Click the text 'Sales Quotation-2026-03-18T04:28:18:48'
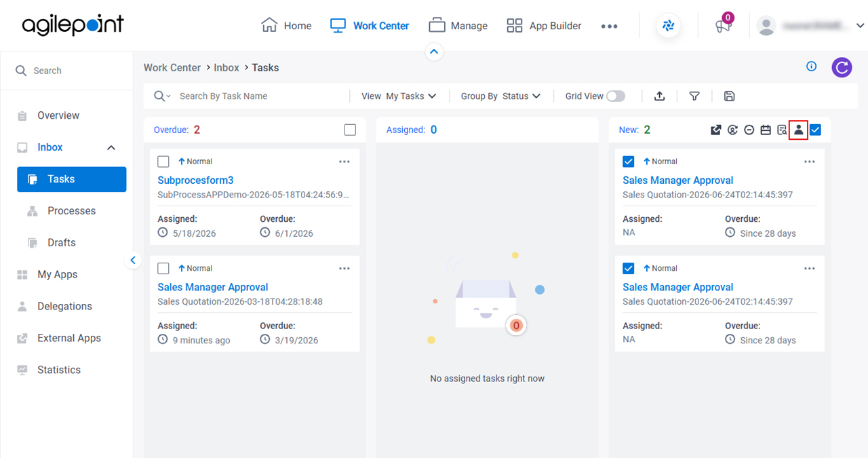This screenshot has width=868, height=458. coord(240,301)
